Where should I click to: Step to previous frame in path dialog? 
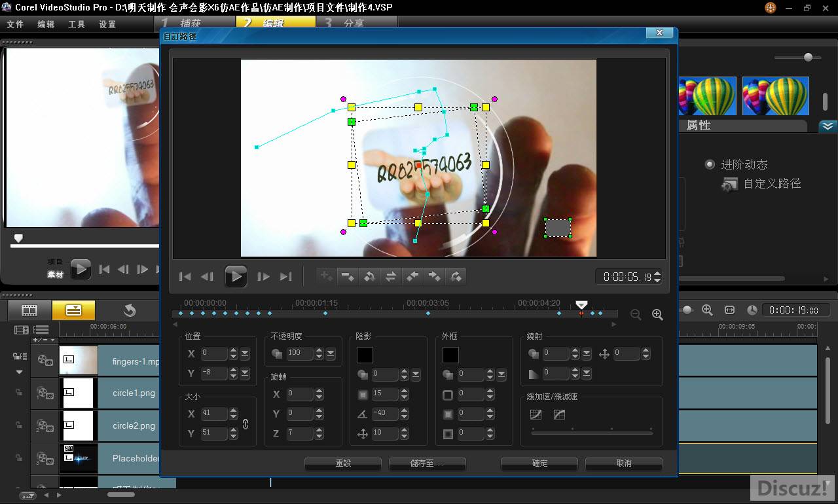pos(207,277)
